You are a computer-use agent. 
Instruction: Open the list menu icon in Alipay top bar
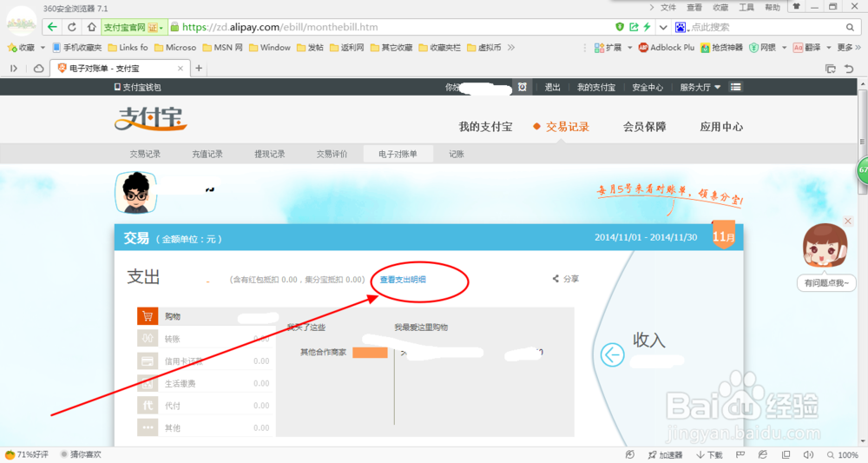pos(736,87)
